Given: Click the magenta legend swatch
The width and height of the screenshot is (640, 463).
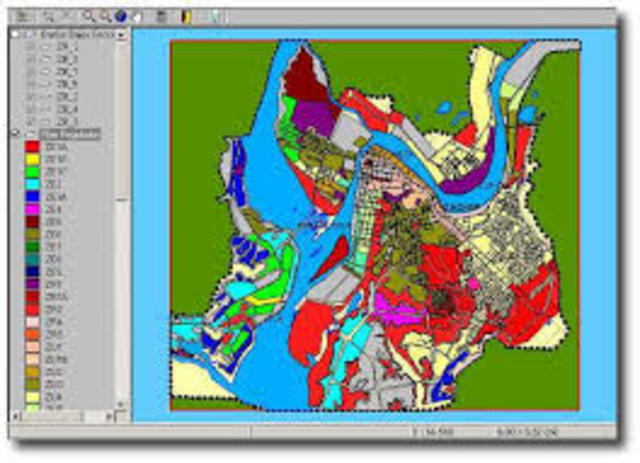Looking at the screenshot, I should point(32,209).
